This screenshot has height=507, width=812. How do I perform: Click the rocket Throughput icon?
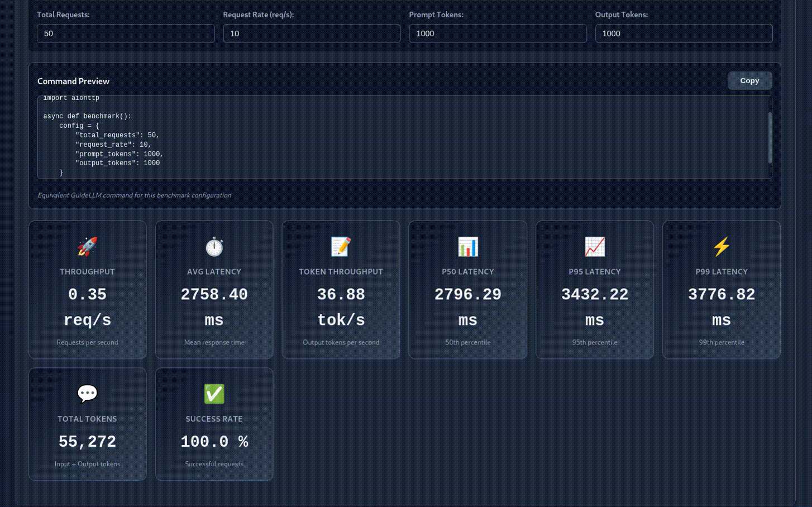87,246
